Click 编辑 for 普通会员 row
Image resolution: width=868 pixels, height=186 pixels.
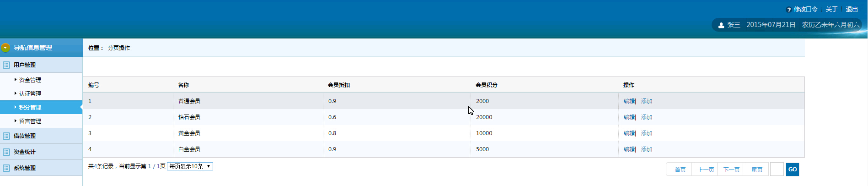coord(629,101)
